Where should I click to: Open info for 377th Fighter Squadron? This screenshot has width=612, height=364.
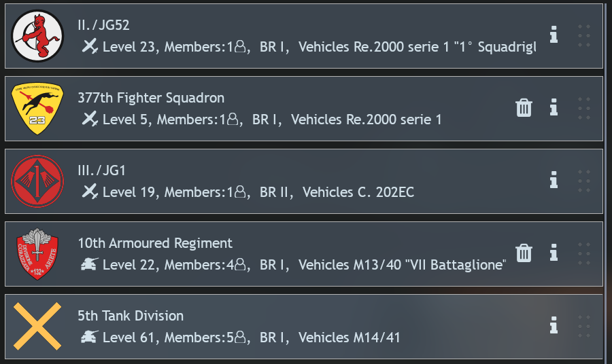coord(554,107)
